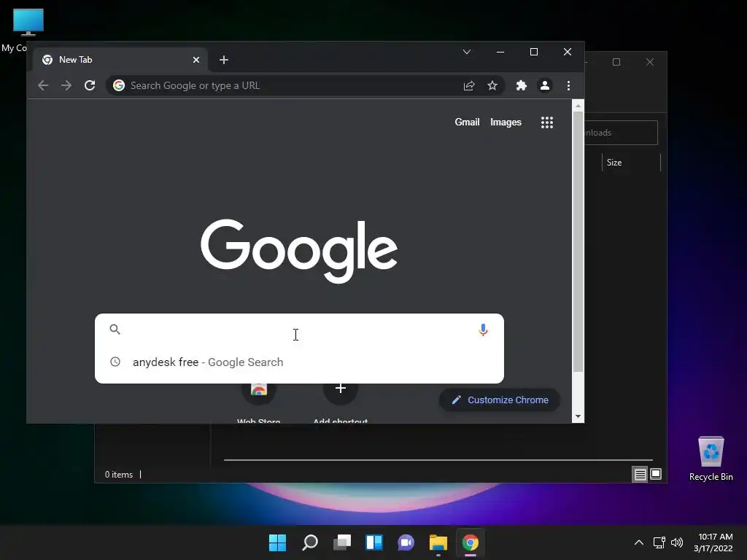The image size is (747, 560).
Task: Open the network tray icon
Action: [x=659, y=542]
